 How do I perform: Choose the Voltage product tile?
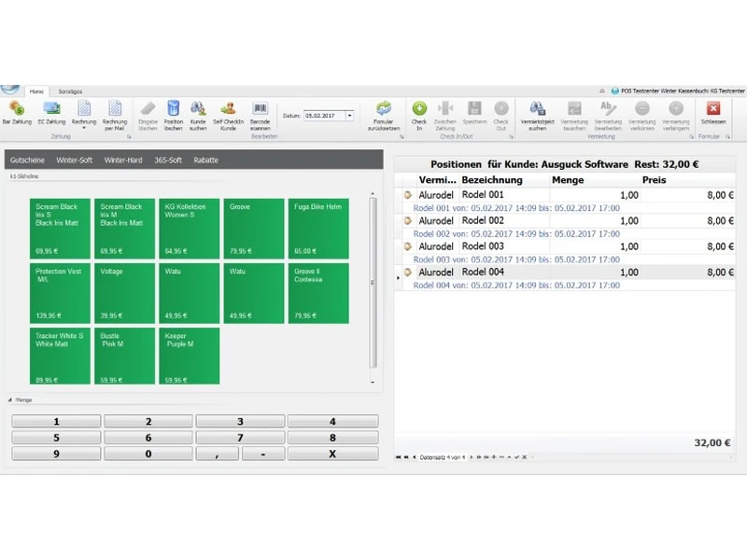point(125,293)
